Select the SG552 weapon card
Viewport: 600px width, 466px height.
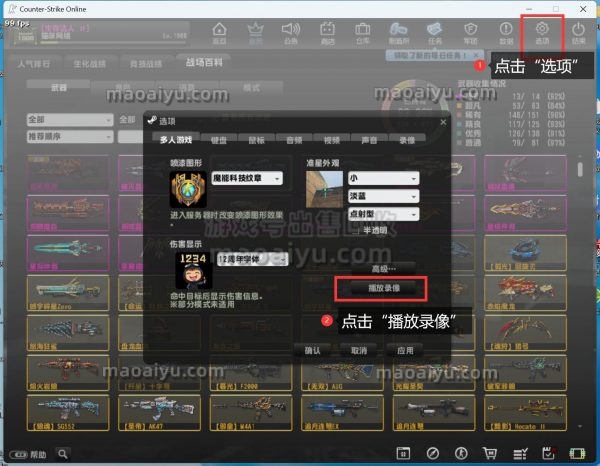[x=68, y=413]
